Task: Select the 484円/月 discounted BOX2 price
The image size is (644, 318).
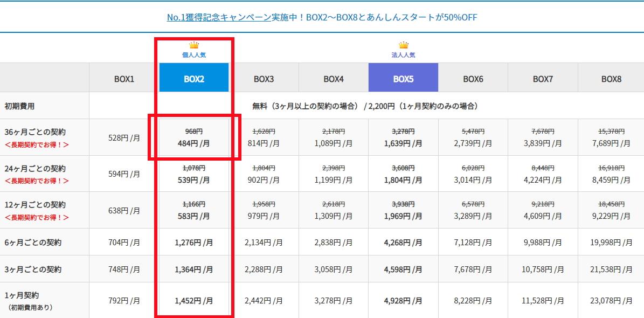Action: [194, 143]
